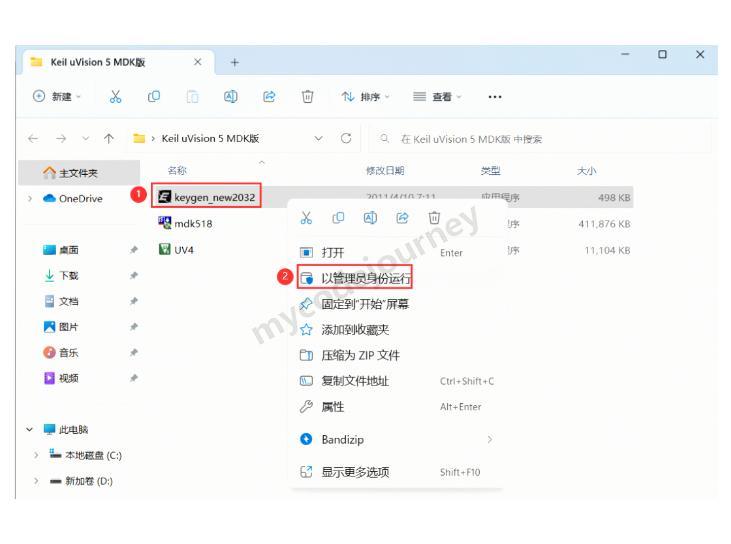Open Home (主文件夹) in sidebar
731x544 pixels.
78,173
